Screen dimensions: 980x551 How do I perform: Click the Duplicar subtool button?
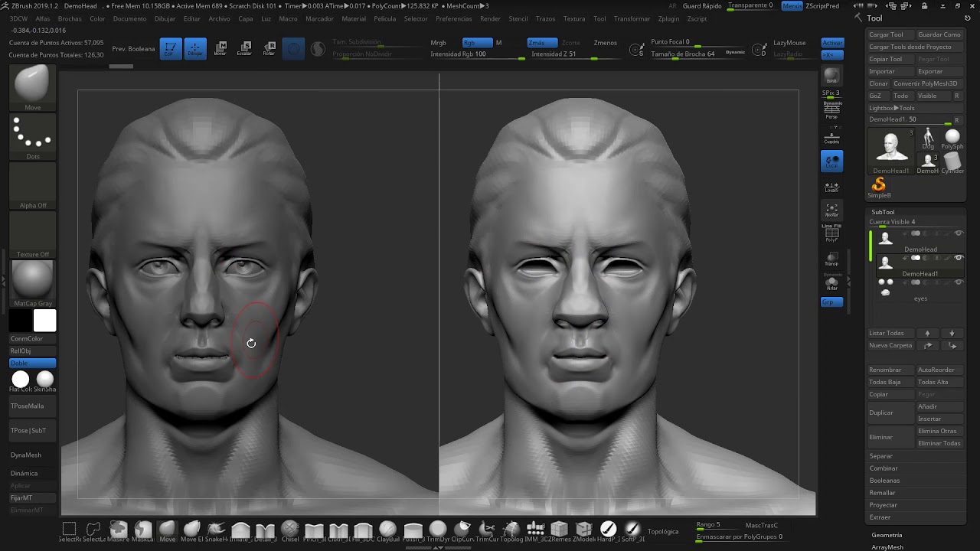890,412
